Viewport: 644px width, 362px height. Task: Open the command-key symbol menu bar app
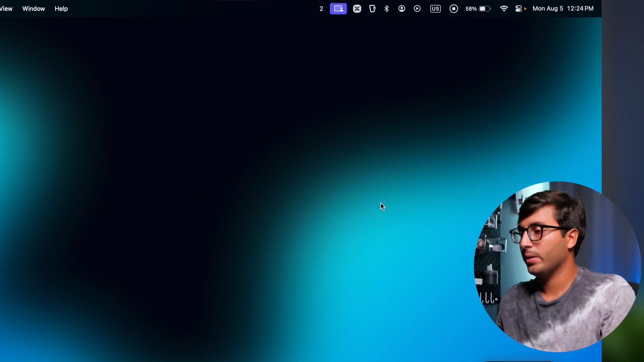[357, 9]
